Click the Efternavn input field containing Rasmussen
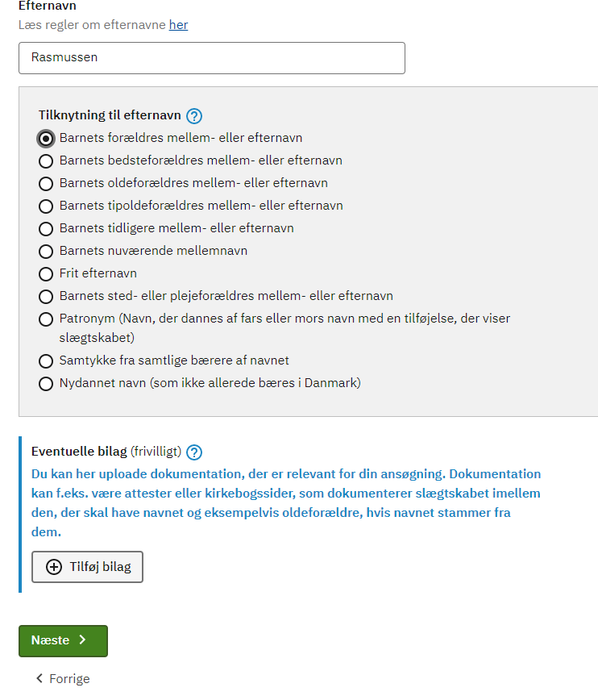Screen dimensions: 598x700 (x=212, y=58)
